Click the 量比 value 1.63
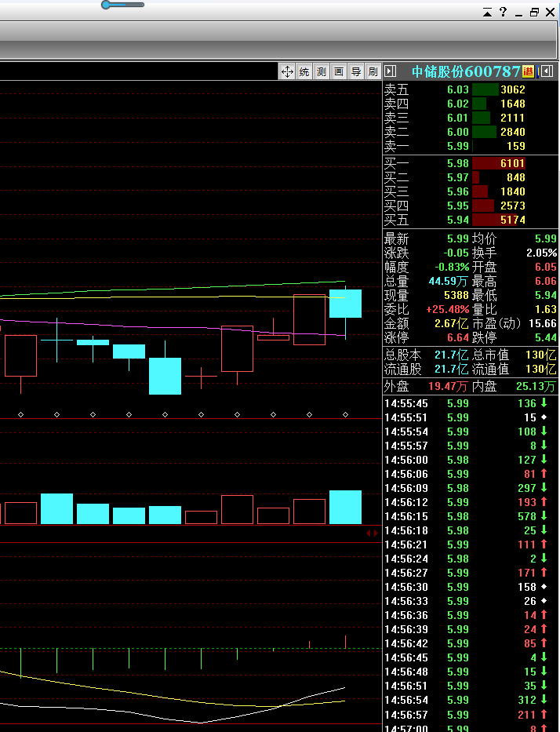This screenshot has width=560, height=732. [546, 310]
